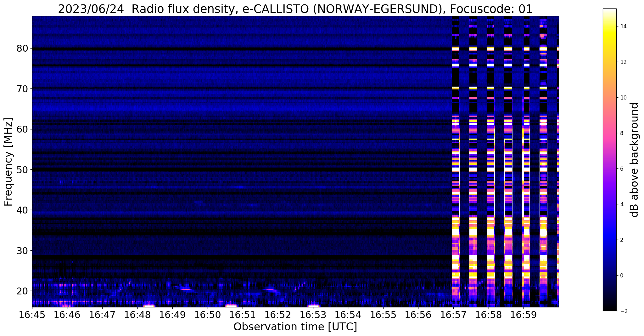Image resolution: width=644 pixels, height=336 pixels.
Task: Click the 'Frequency [MHz]' axis label
Action: pyautogui.click(x=8, y=162)
